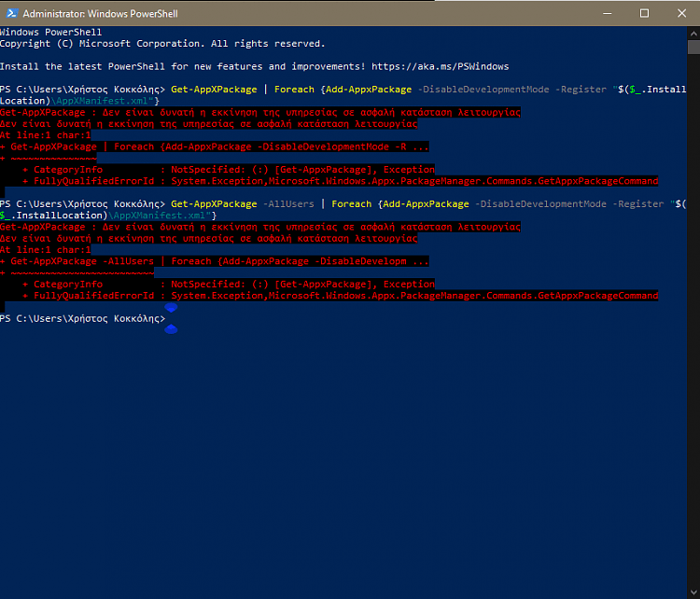Click the vertical scrollbar thumb
Screen dimensions: 700x599
693,47
